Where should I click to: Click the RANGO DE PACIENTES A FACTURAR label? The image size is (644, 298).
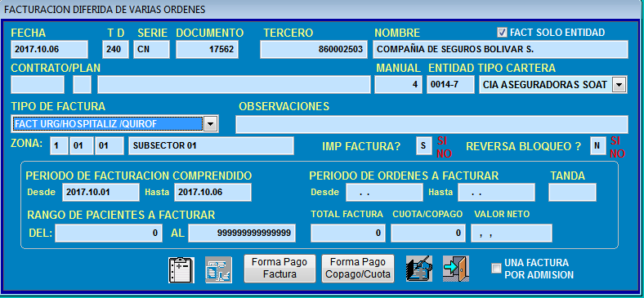point(121,215)
